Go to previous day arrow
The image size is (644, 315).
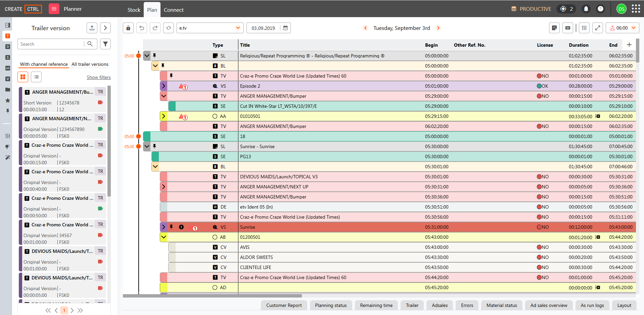tap(365, 28)
